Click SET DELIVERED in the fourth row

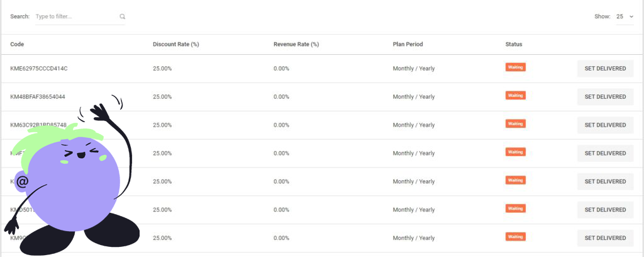click(605, 154)
